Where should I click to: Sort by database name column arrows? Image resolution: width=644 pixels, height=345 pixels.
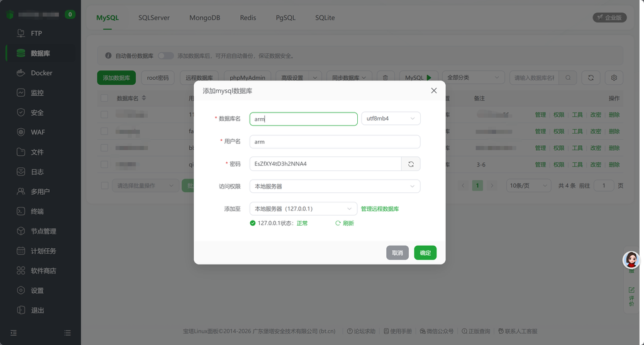click(x=144, y=98)
